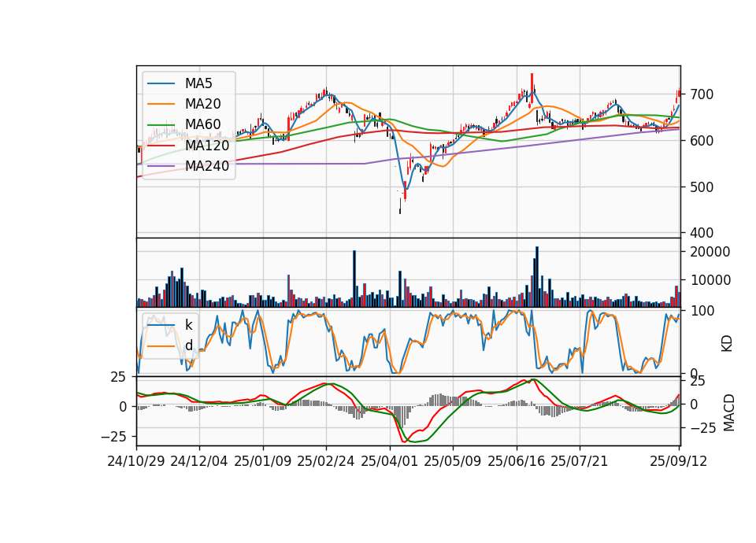The height and width of the screenshot is (543, 756).
Task: Click the 700 price axis label
Action: coord(702,94)
